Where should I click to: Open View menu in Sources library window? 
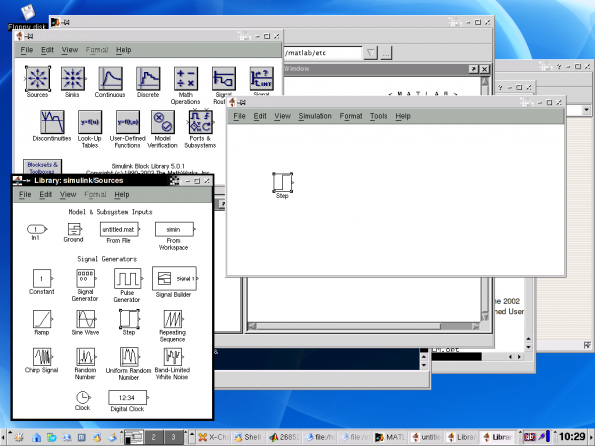68,194
